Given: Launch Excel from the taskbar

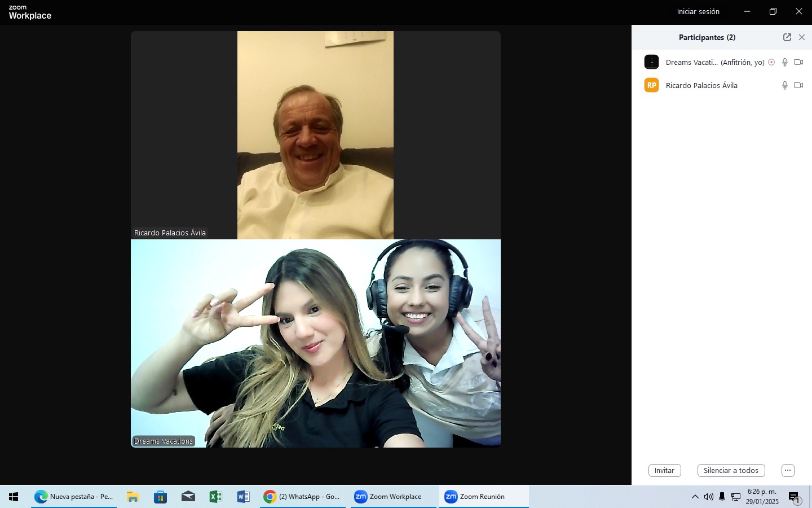Looking at the screenshot, I should pyautogui.click(x=215, y=497).
